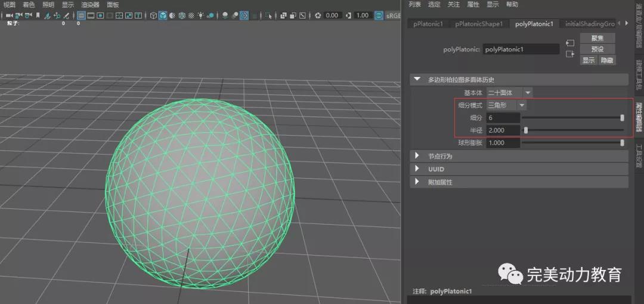The width and height of the screenshot is (644, 304).
Task: Switch to the pPlatonicShape1 tab
Action: click(479, 24)
